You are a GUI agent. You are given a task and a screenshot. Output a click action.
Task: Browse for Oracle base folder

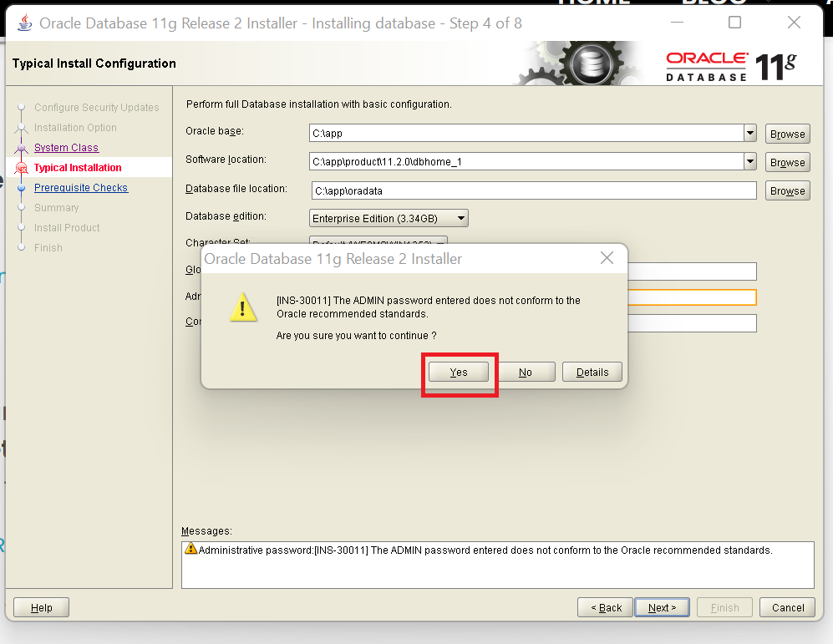coord(787,134)
